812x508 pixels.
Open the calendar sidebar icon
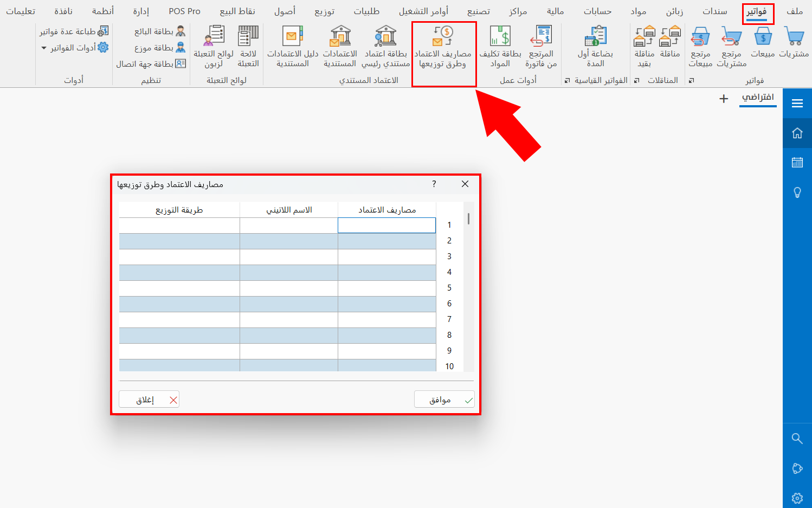pos(797,163)
